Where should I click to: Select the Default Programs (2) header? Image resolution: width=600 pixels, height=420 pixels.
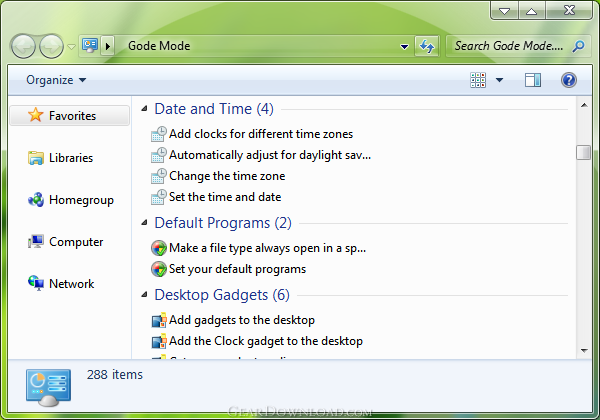223,223
